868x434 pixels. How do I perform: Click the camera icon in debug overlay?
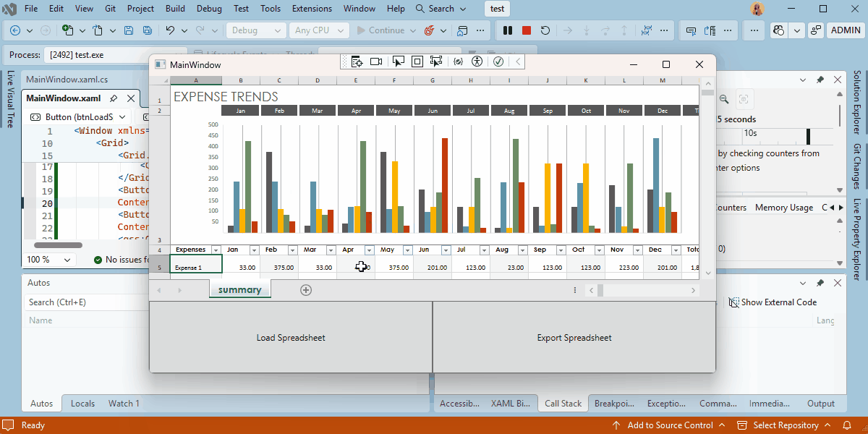tap(376, 61)
